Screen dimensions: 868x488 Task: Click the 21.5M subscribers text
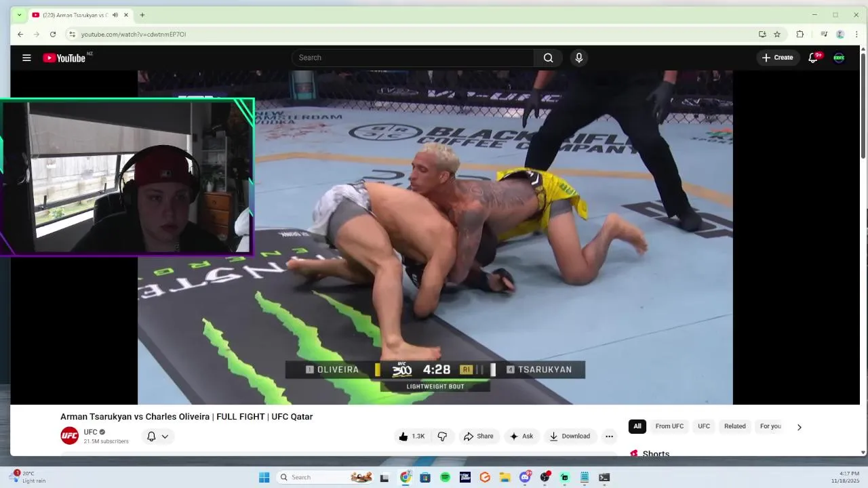[x=106, y=441]
